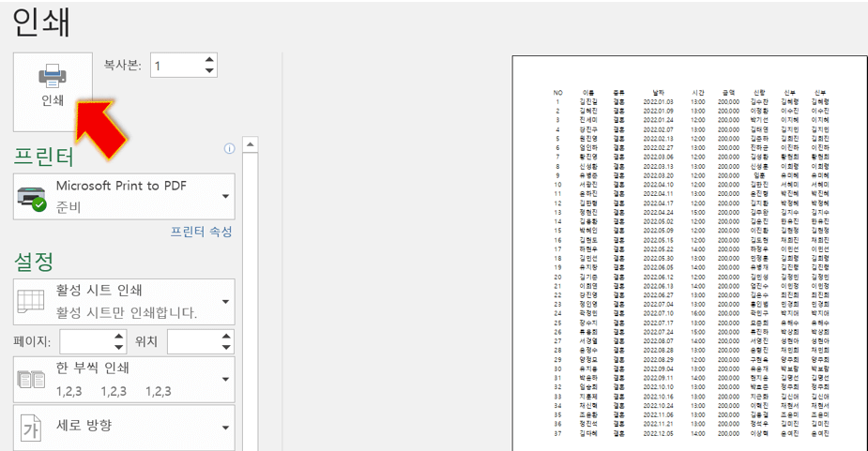Viewport: 868px width, 451px height.
Task: Open the 프린터 속성 link
Action: click(201, 232)
